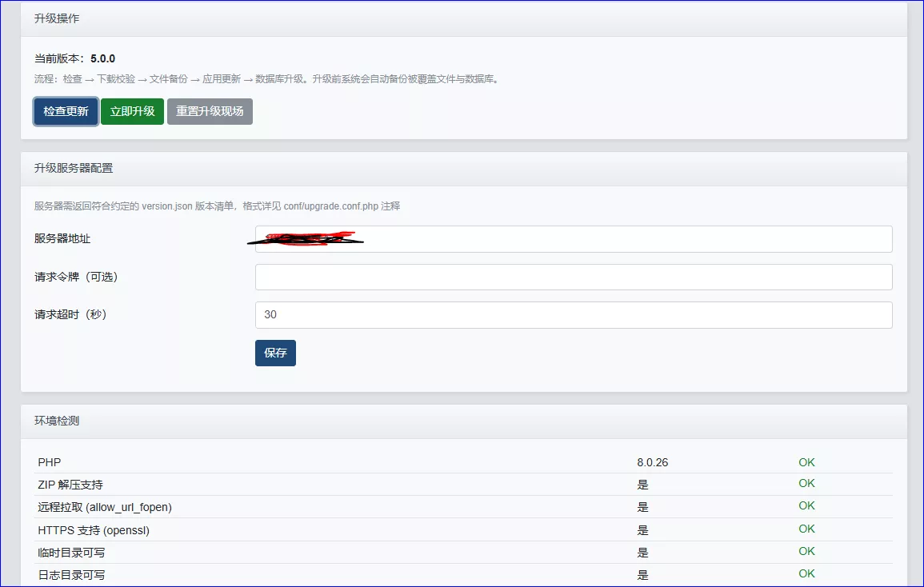The width and height of the screenshot is (924, 587).
Task: Select the 远程拉取 (allow_url_fopen) row
Action: 463,507
